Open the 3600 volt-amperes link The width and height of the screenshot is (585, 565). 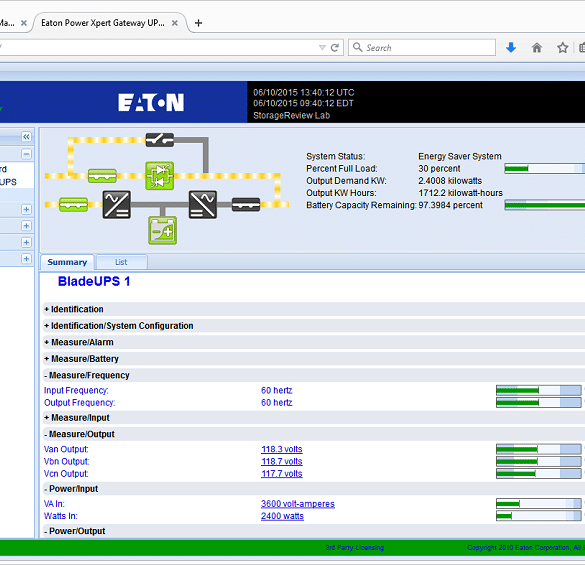pos(298,503)
